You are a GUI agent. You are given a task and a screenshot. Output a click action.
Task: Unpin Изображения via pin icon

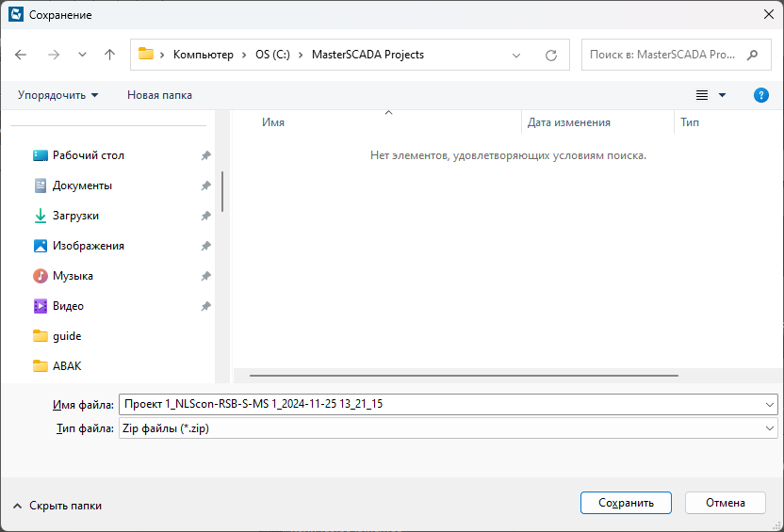click(205, 245)
